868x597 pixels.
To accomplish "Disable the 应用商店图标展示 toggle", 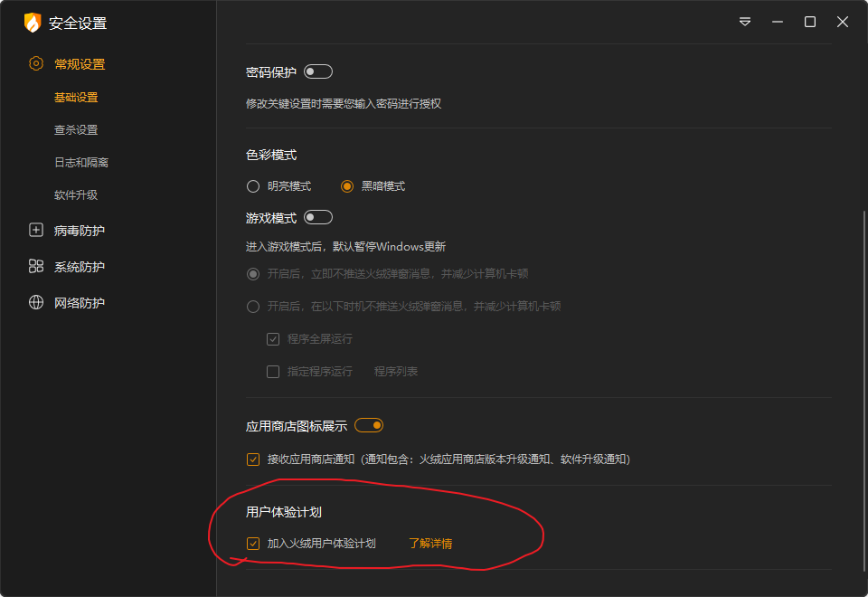I will (369, 425).
